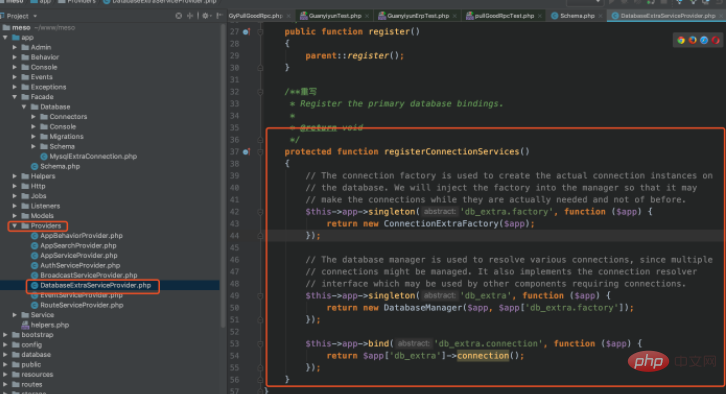Close the GuanyiyunTest.php tab
The image size is (727, 394).
(x=367, y=16)
